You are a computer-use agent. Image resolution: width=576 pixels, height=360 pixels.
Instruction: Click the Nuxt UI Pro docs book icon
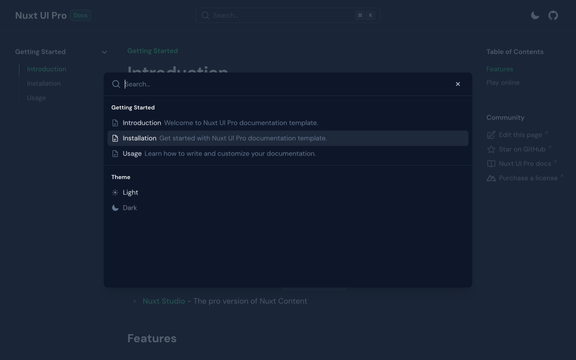[491, 163]
